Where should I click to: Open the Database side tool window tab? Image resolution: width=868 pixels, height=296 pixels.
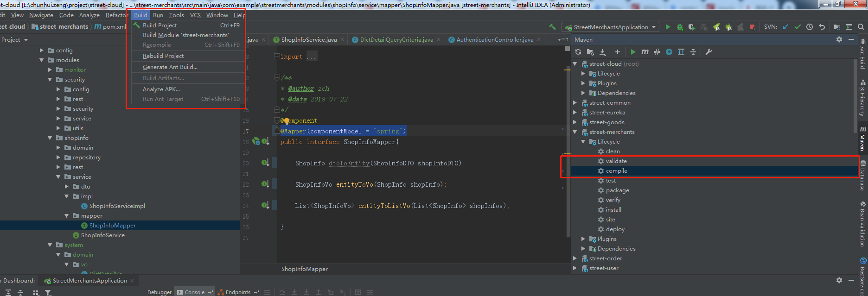(863, 176)
